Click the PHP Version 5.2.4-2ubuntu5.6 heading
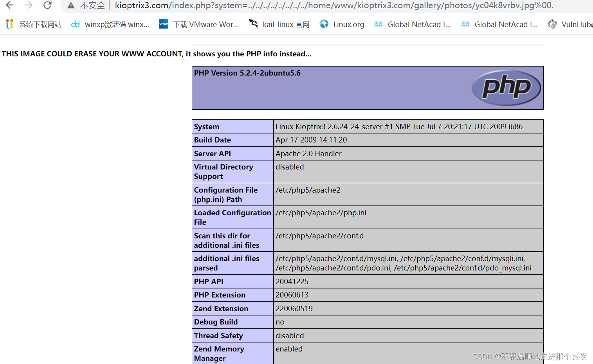593x364 pixels. [247, 73]
